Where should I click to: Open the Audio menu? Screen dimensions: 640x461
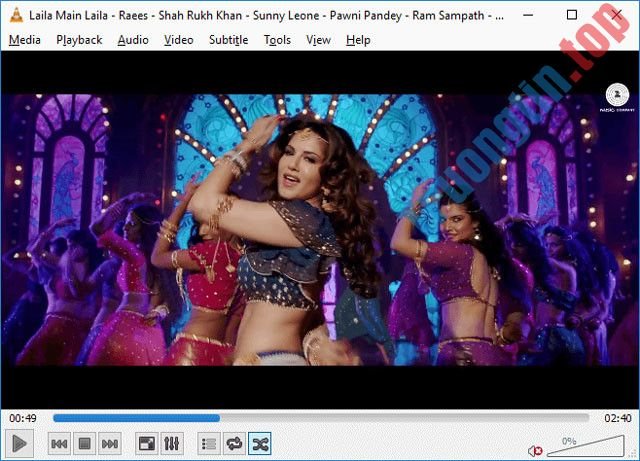pos(133,40)
